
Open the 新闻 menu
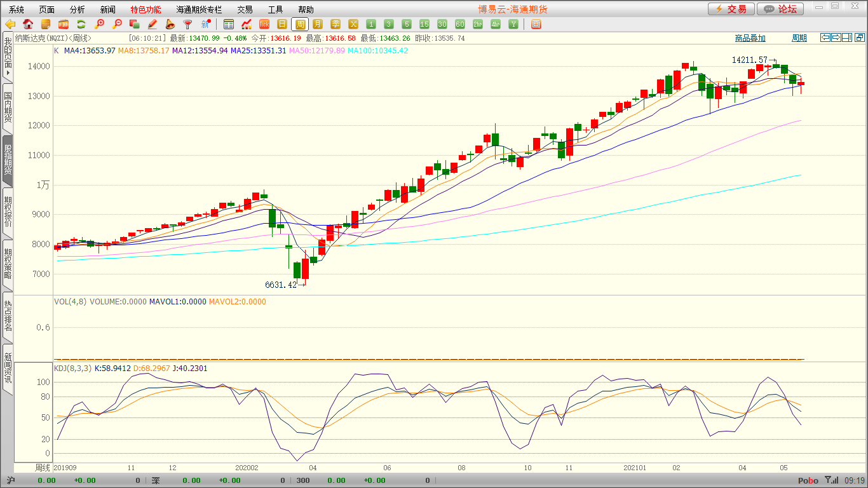coord(108,10)
